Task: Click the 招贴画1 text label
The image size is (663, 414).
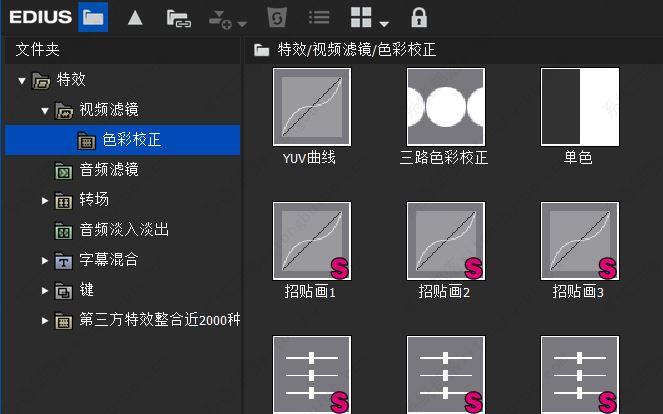Action: click(x=310, y=291)
